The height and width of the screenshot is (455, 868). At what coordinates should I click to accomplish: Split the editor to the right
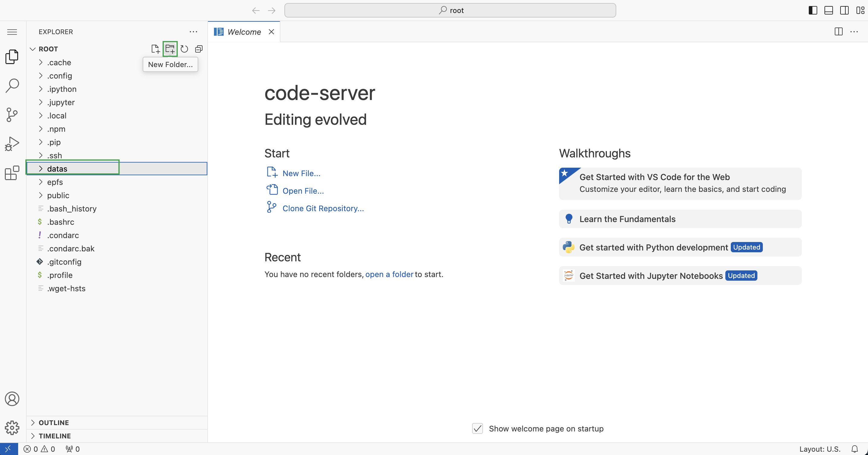click(839, 32)
